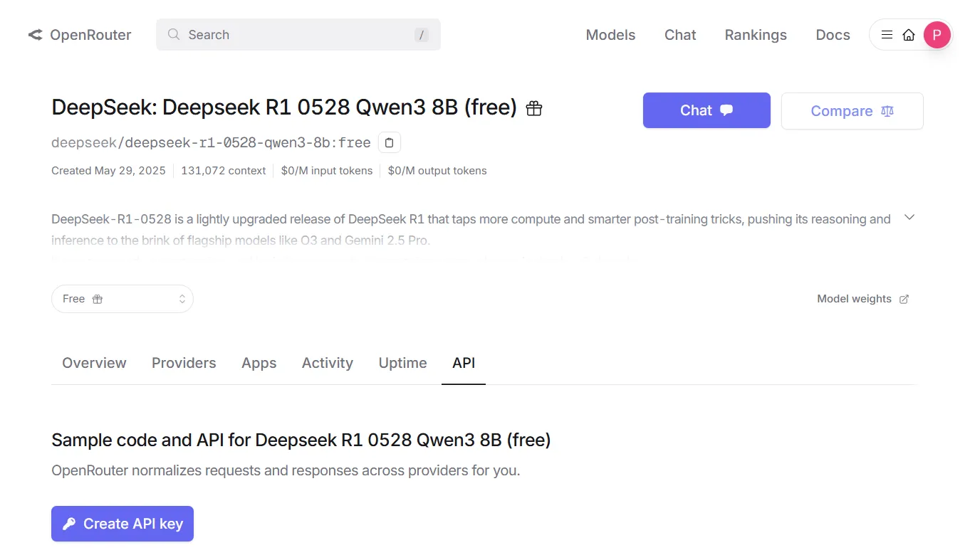Click the gift icon beside model title
970x560 pixels.
pos(534,108)
